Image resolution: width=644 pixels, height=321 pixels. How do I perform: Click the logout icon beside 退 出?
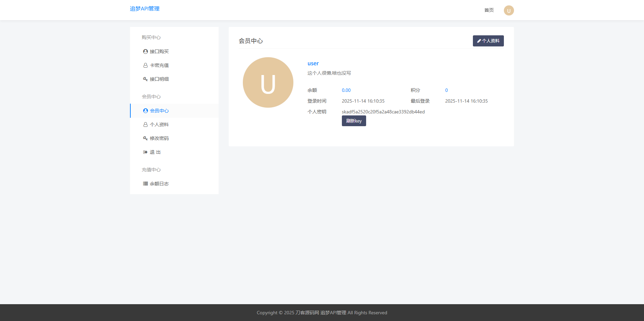(x=145, y=152)
